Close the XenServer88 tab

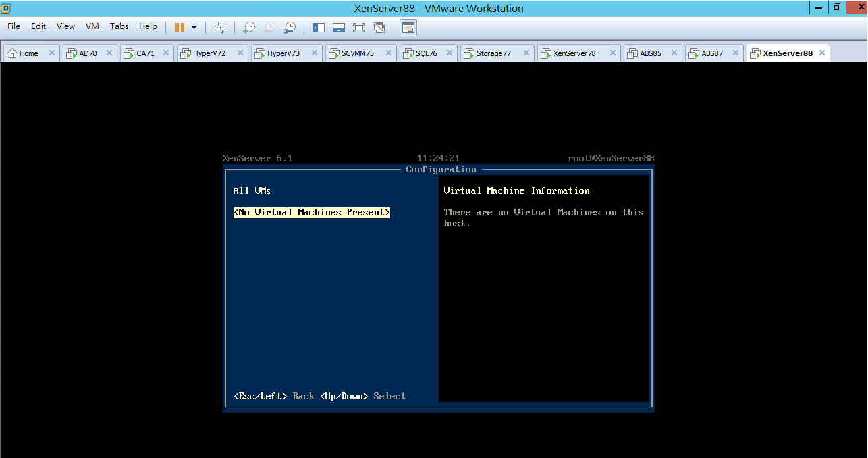click(821, 53)
